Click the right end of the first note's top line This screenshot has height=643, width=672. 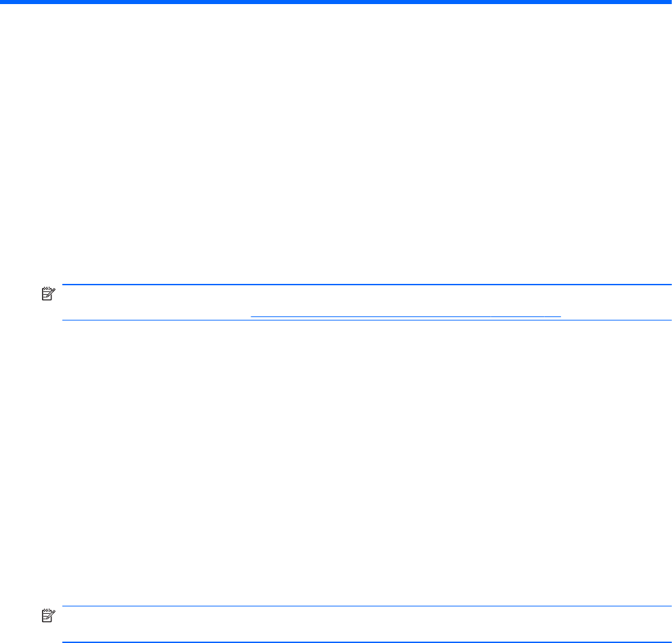coord(668,285)
